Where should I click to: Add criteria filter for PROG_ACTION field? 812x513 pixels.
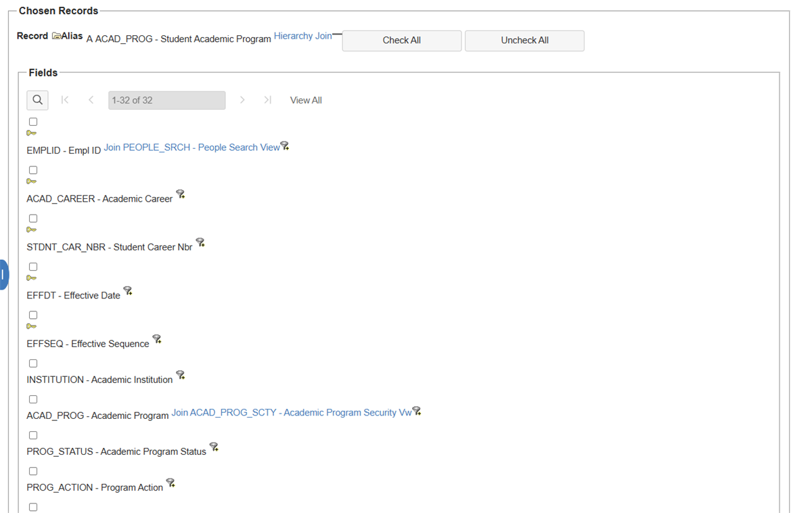click(x=171, y=483)
